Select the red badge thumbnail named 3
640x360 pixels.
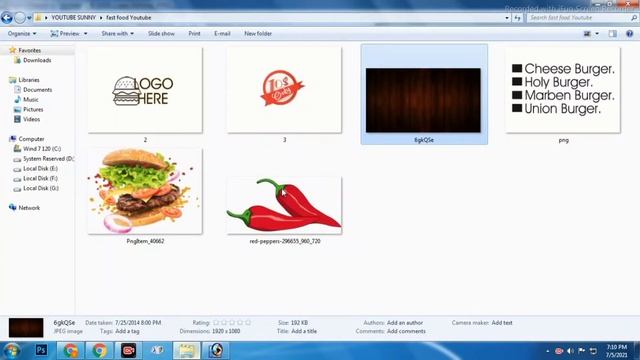[284, 90]
